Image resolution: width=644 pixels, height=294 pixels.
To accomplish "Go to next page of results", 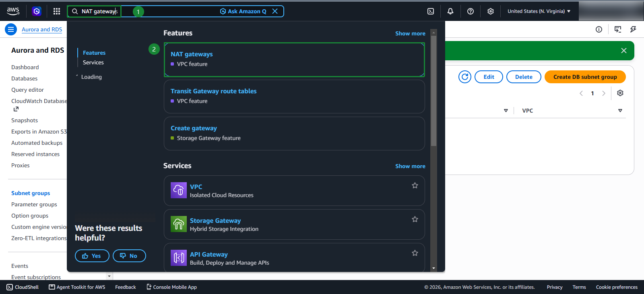I will 604,93.
